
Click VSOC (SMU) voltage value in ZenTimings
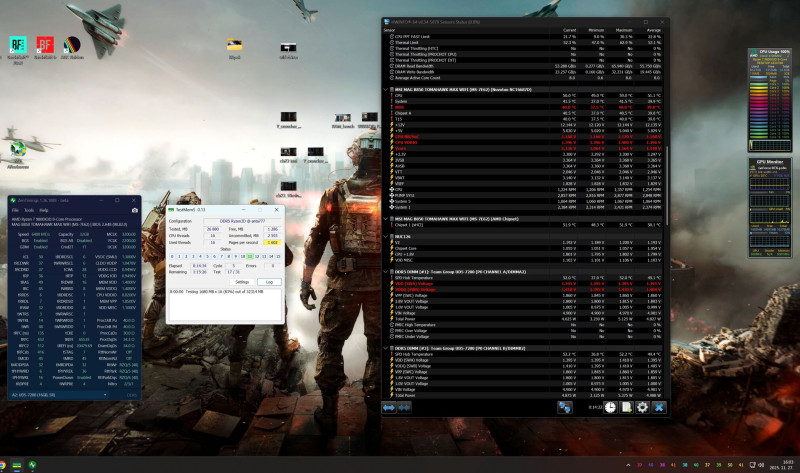[x=128, y=257]
